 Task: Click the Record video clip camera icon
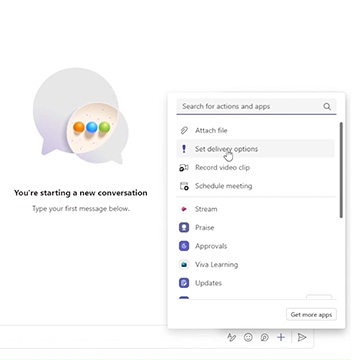click(184, 168)
